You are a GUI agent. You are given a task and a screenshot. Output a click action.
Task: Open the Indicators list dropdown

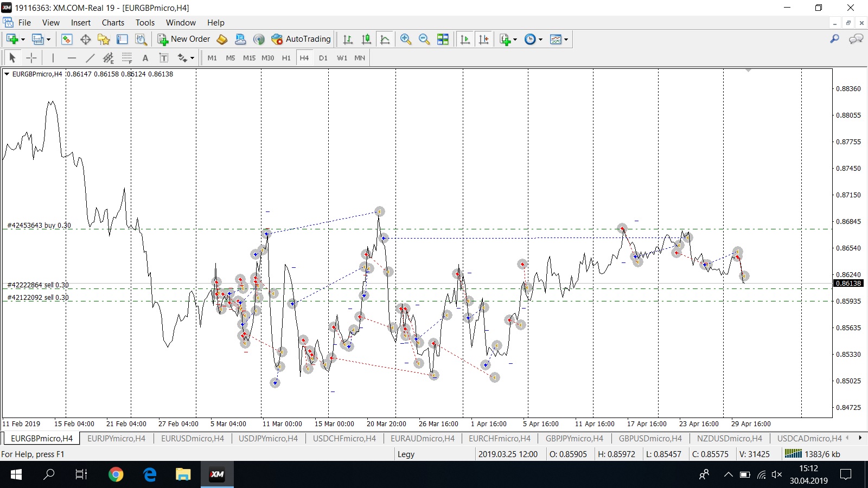pyautogui.click(x=508, y=39)
